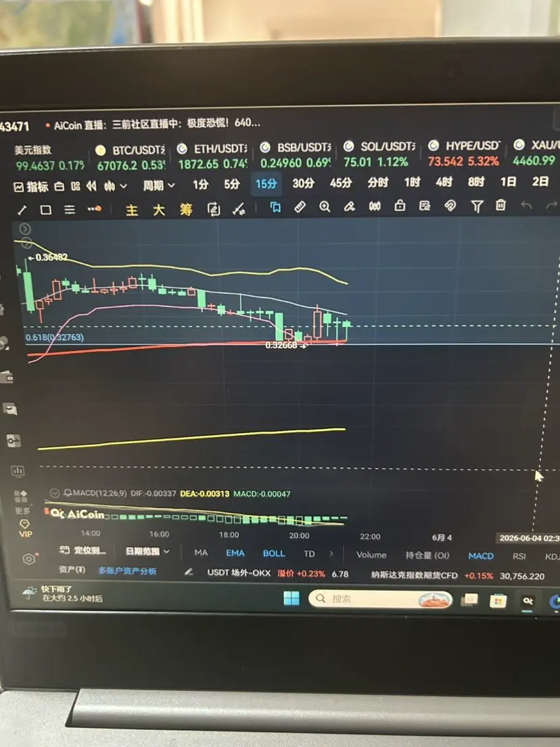This screenshot has height=747, width=560.
Task: Click the chart sidebar icon above 更多
Action: [18, 472]
